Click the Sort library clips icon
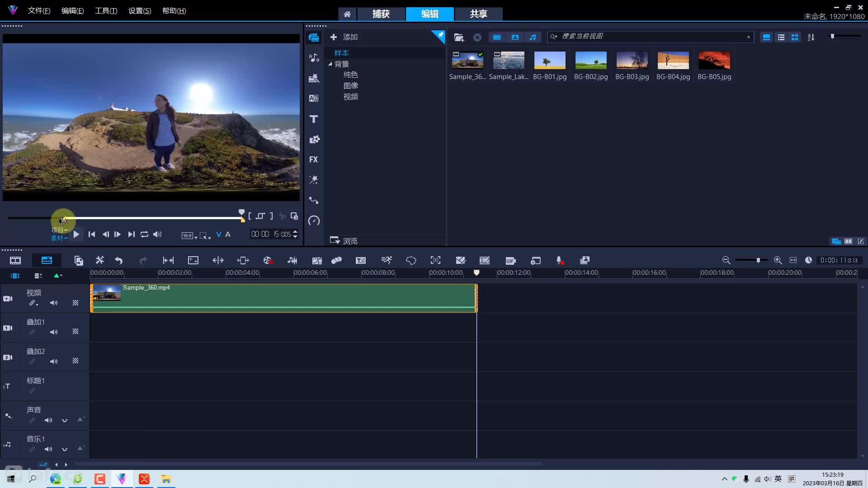Viewport: 868px width, 488px height. point(811,38)
